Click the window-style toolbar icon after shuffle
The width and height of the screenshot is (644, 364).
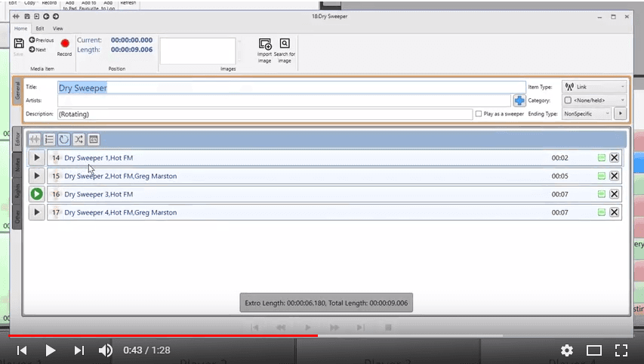click(93, 140)
